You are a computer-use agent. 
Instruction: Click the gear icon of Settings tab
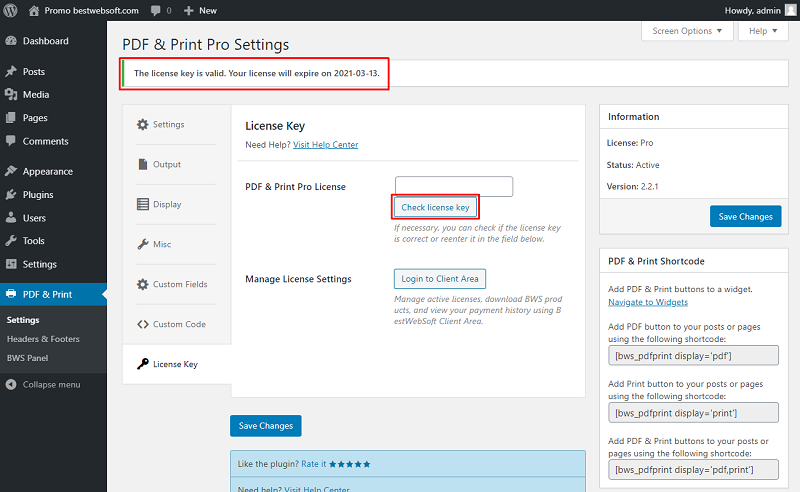pos(142,125)
